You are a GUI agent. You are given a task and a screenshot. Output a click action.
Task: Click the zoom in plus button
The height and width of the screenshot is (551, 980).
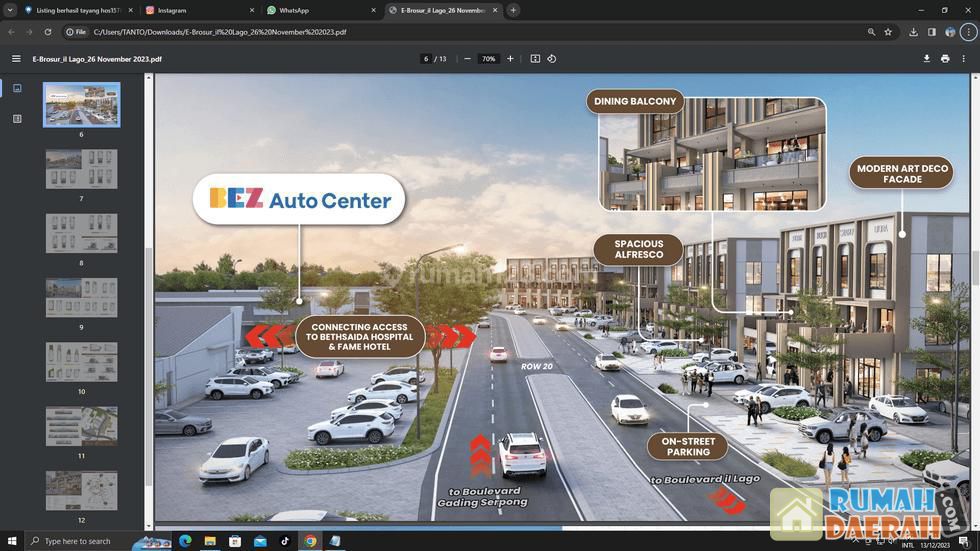[510, 59]
